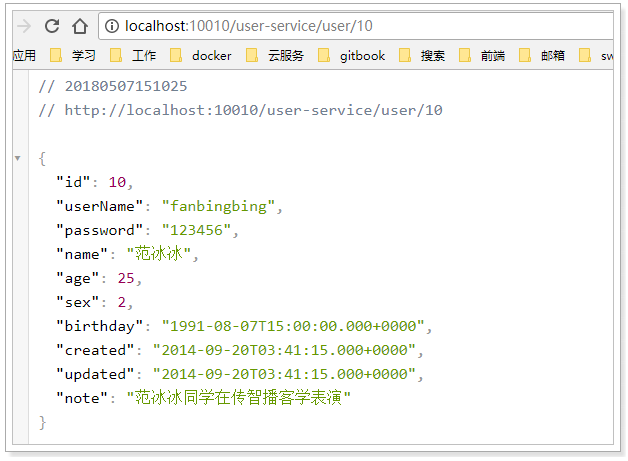The image size is (628, 461).
Task: Click the "userName" key
Action: coord(100,206)
